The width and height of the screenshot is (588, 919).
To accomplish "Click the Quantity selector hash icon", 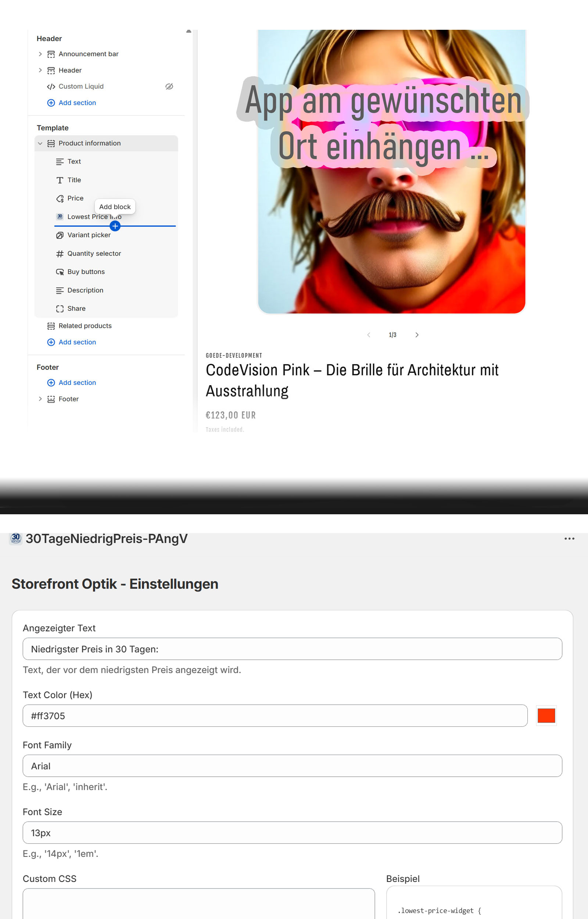I will point(60,254).
